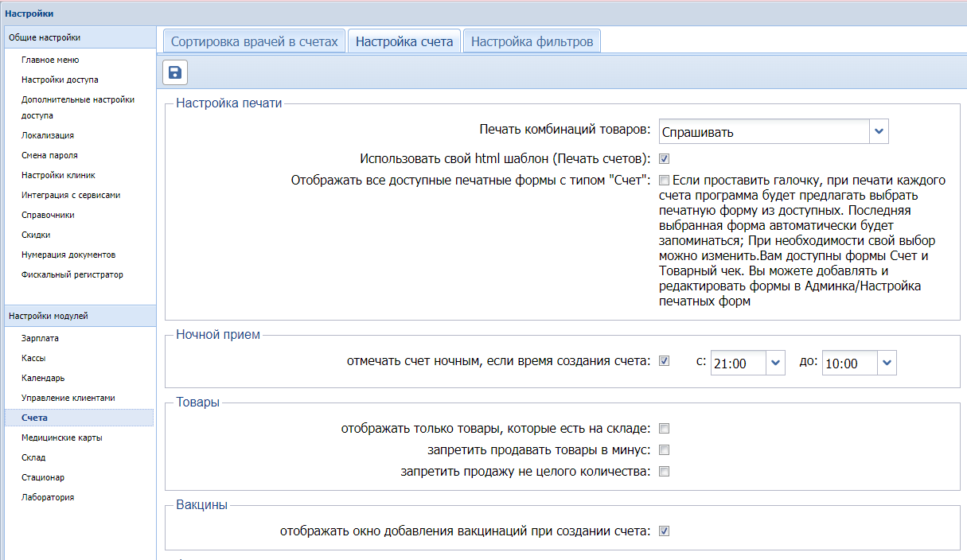Disable the night invoice marking checkbox
Image resolution: width=967 pixels, height=560 pixels.
[x=664, y=361]
